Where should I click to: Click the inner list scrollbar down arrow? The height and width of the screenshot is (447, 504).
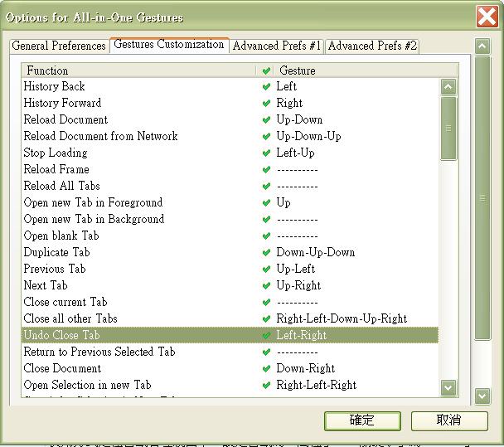[448, 387]
